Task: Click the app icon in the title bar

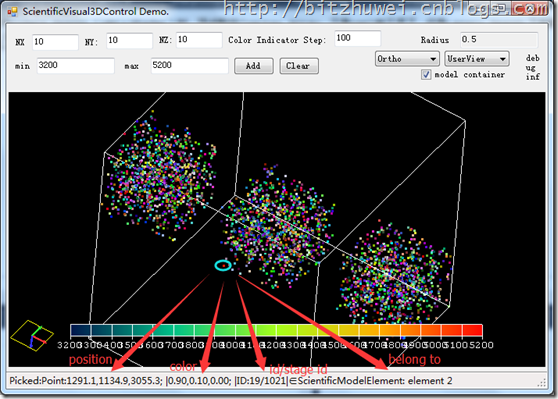Action: [12, 11]
